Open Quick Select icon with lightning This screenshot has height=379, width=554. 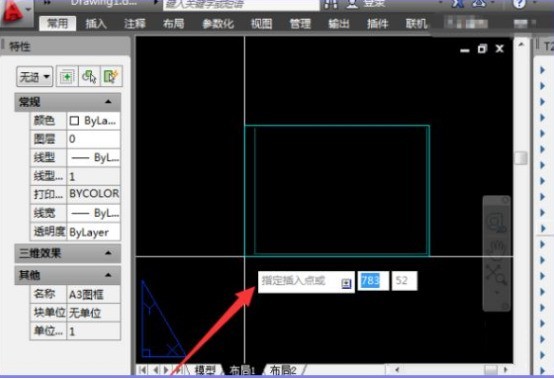(x=111, y=76)
